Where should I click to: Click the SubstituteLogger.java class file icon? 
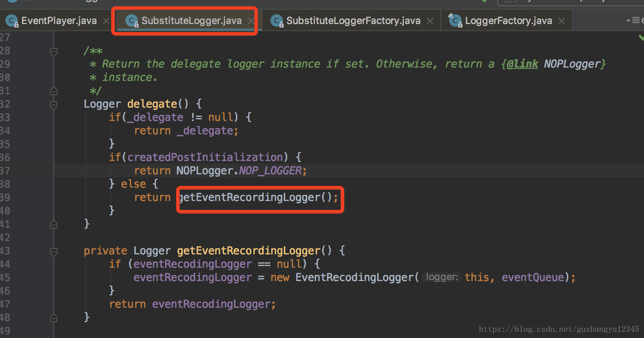click(132, 21)
